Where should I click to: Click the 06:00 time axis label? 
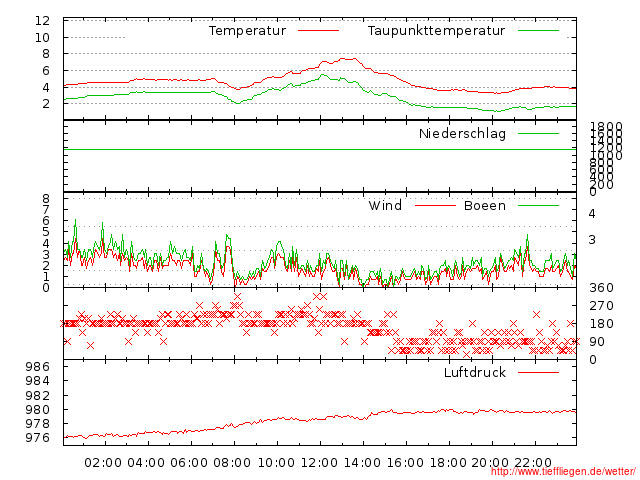point(189,463)
